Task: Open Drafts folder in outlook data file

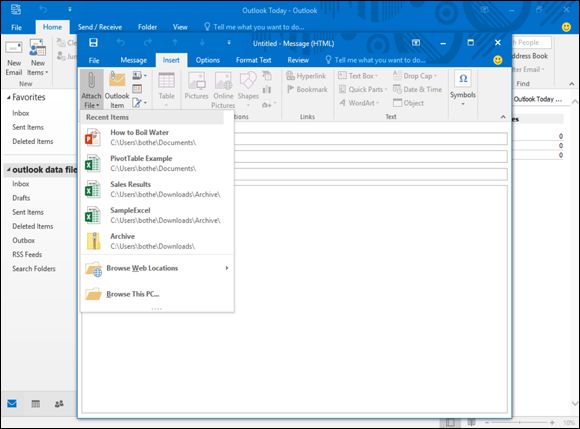Action: 21,198
